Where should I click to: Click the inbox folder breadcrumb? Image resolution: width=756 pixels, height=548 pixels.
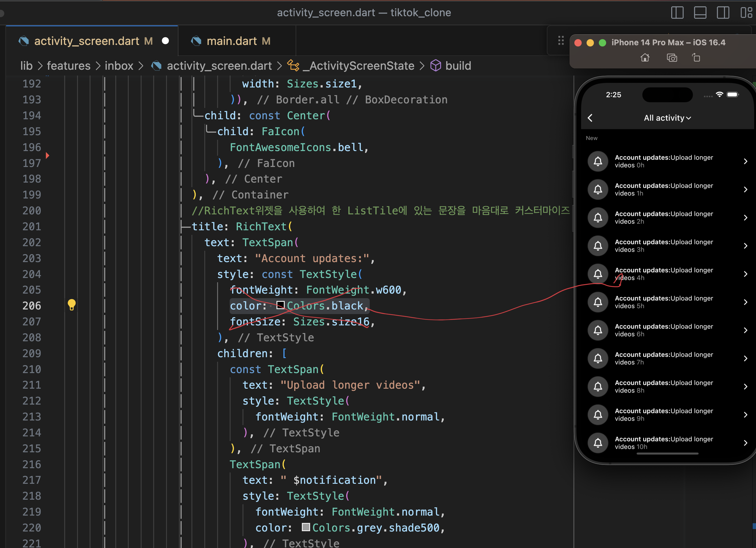point(119,66)
